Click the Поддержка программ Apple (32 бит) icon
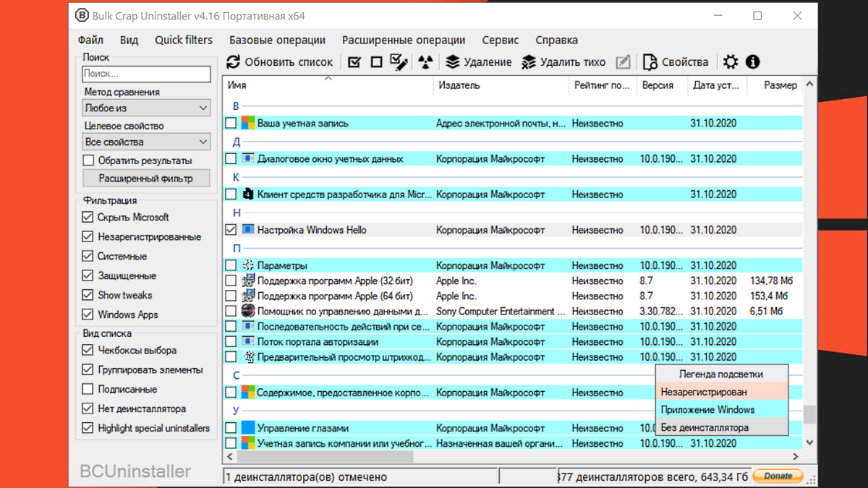 248,281
